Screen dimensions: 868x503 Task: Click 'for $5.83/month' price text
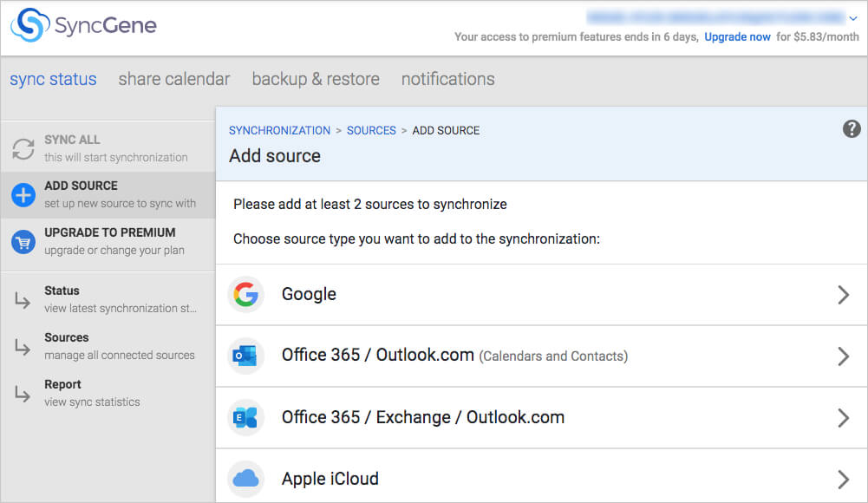click(x=818, y=37)
